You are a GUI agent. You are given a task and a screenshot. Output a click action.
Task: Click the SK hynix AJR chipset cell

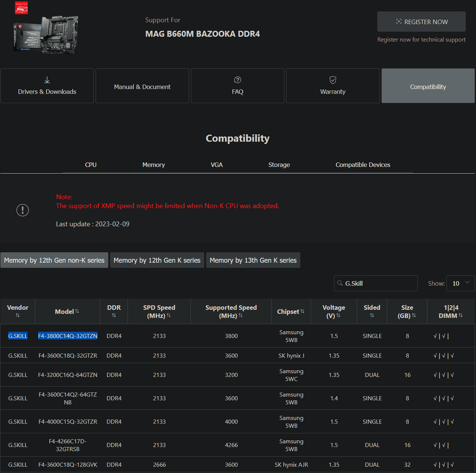pos(291,464)
